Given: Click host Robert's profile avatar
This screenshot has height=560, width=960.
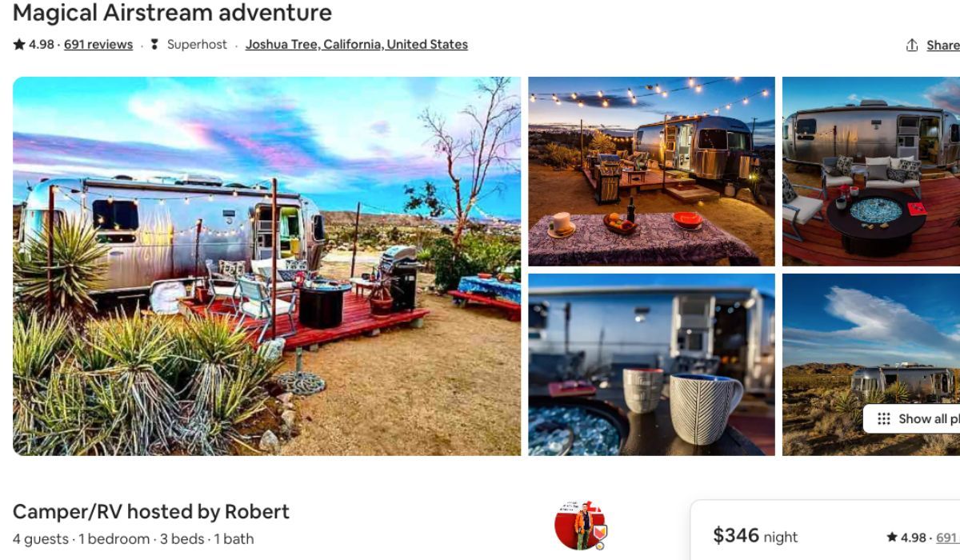Looking at the screenshot, I should pos(580,525).
